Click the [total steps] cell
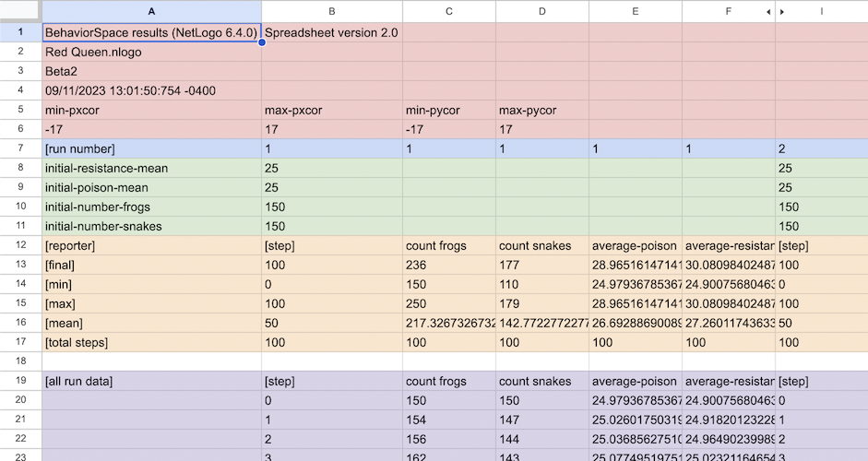This screenshot has width=868, height=461. [151, 342]
